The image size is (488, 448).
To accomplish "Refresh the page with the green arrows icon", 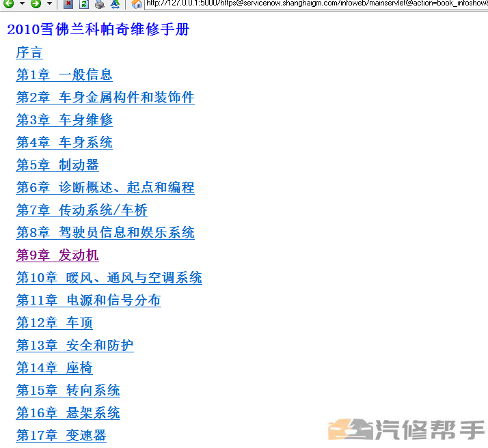I will pyautogui.click(x=83, y=4).
